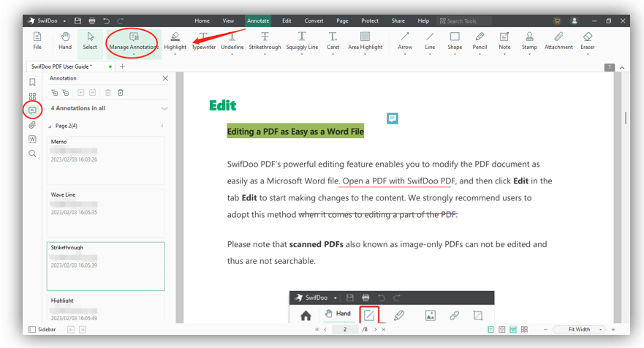Screen dimensions: 644x348
Task: Open the attachments paperclip sidebar panel
Action: click(32, 125)
